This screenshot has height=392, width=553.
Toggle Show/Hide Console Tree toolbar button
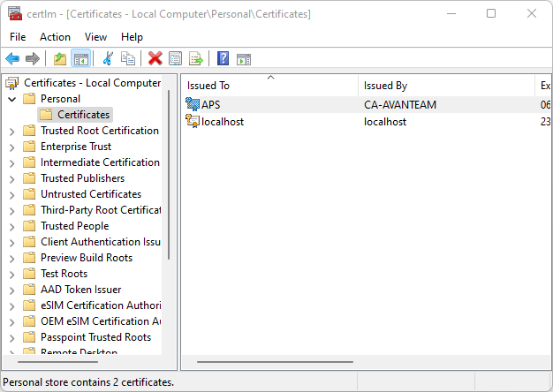coord(80,59)
